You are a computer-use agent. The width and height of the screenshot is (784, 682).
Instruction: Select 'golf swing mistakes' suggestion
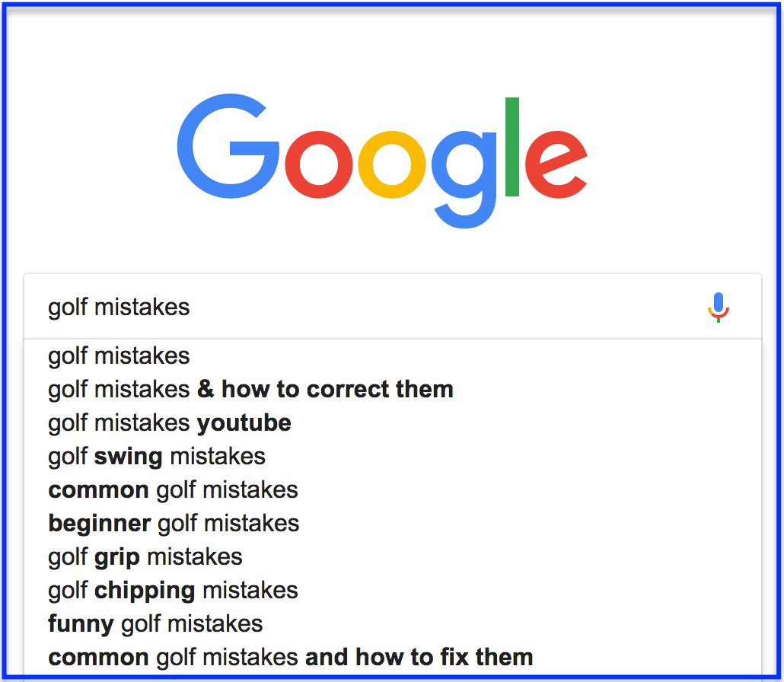(x=393, y=457)
